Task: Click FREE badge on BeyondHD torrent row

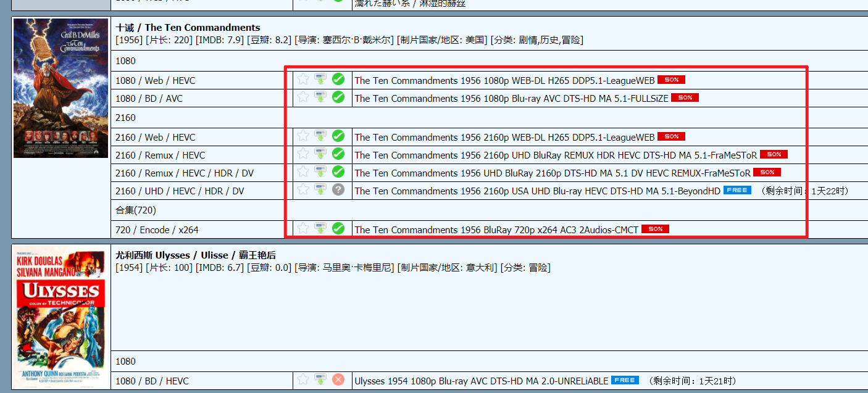Action: pyautogui.click(x=737, y=190)
